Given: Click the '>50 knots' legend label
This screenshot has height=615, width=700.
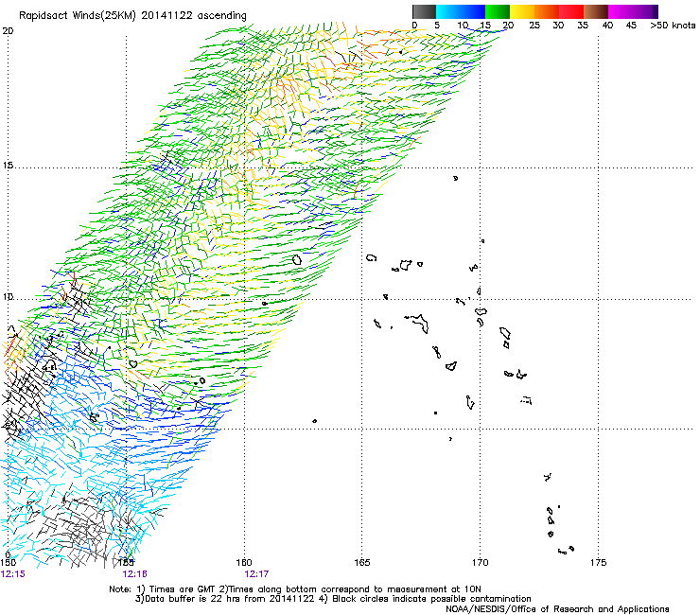Looking at the screenshot, I should (673, 26).
